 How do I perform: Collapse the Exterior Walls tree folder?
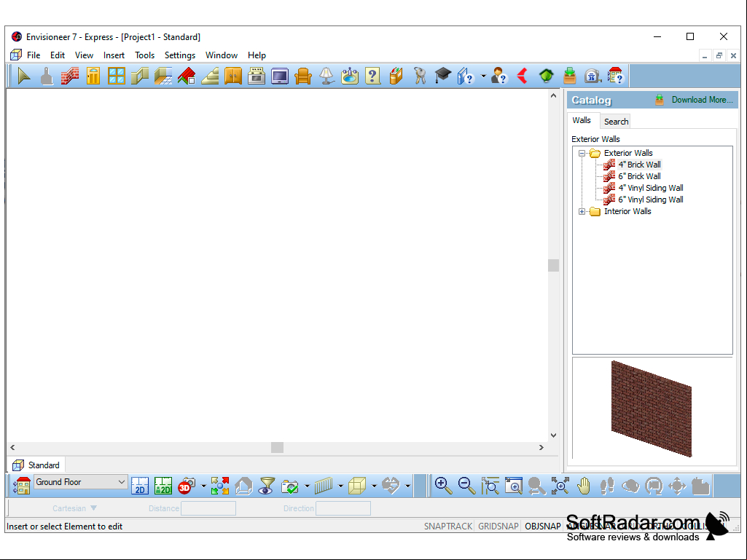click(x=582, y=154)
